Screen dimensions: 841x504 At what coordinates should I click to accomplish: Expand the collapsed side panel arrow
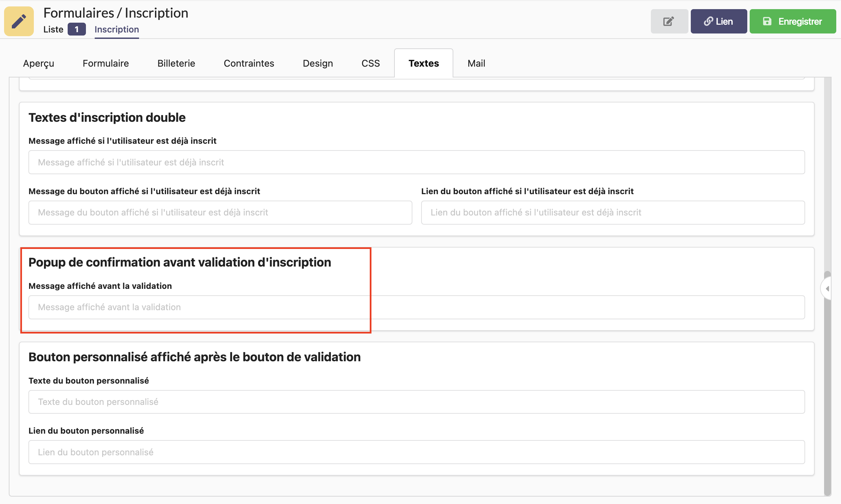[x=827, y=289]
